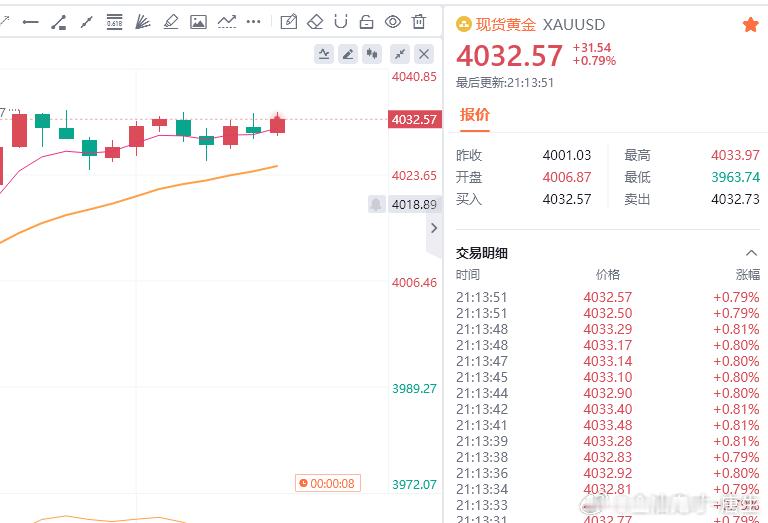The width and height of the screenshot is (768, 523).
Task: Click the 最高 value 4033.97
Action: click(x=735, y=155)
